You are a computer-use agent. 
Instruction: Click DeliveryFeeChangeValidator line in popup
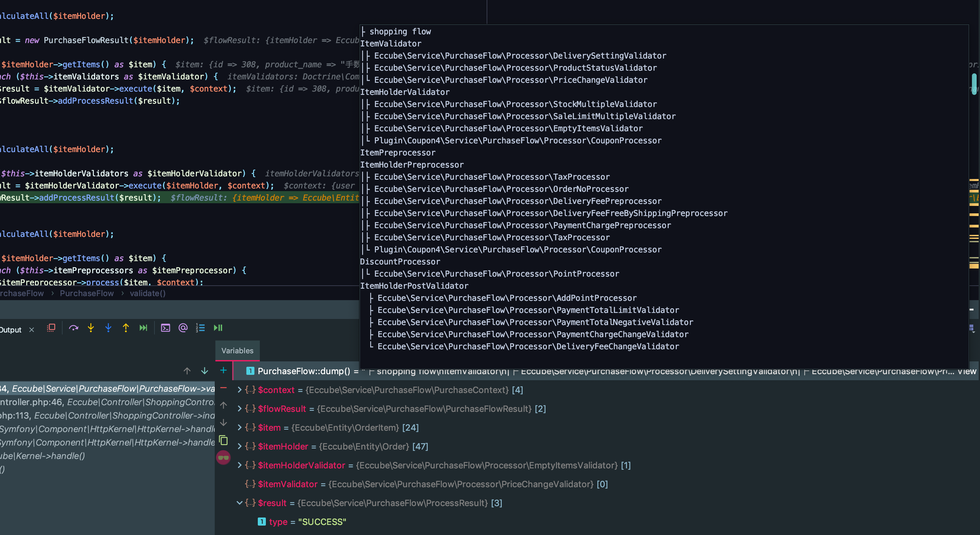[x=528, y=347]
